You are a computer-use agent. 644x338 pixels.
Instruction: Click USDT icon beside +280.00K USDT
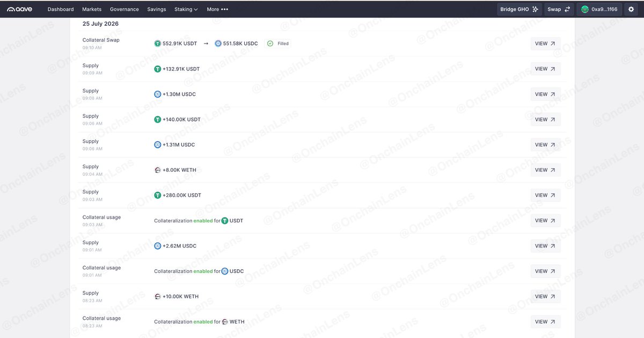(x=157, y=195)
